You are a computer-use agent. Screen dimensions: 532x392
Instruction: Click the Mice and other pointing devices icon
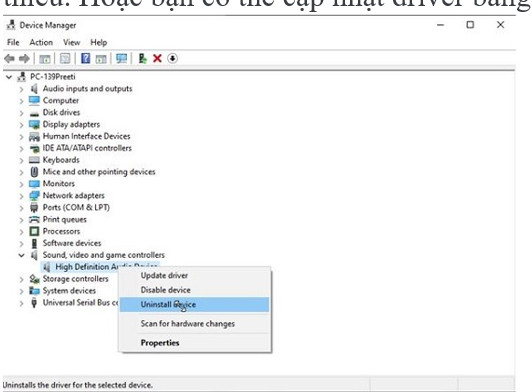(34, 172)
